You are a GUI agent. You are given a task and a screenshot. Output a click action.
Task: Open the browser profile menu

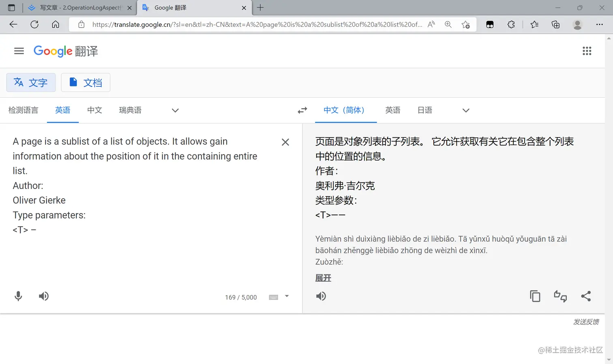[577, 24]
